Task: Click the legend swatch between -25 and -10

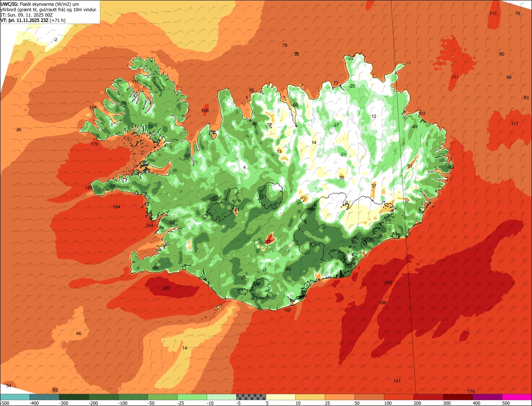Action: (192, 397)
